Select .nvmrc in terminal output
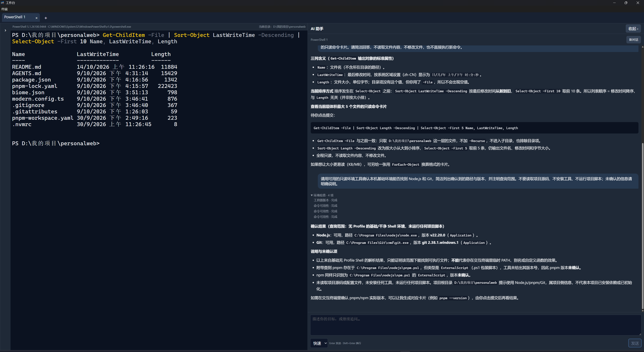Image resolution: width=644 pixels, height=352 pixels. click(21, 124)
